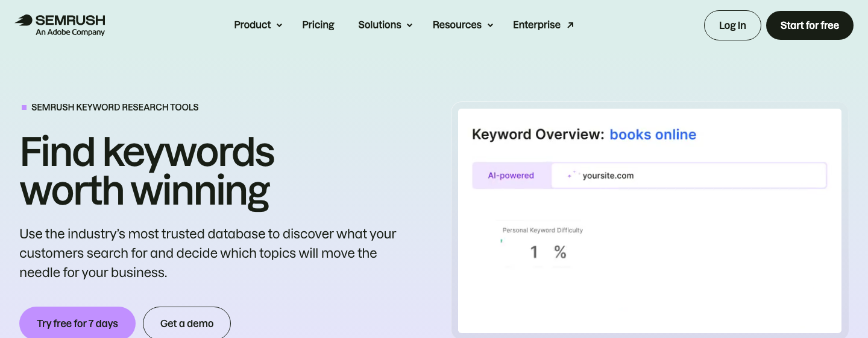Open the Resources menu
The image size is (868, 338).
[x=463, y=25]
